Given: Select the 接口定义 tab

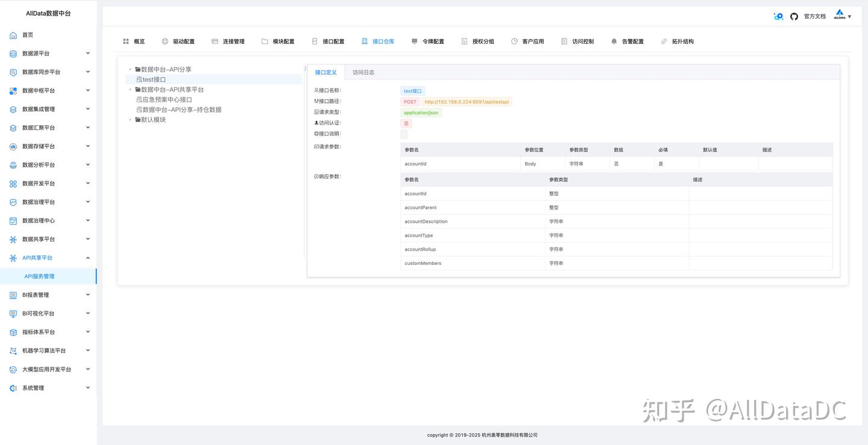Looking at the screenshot, I should [326, 72].
